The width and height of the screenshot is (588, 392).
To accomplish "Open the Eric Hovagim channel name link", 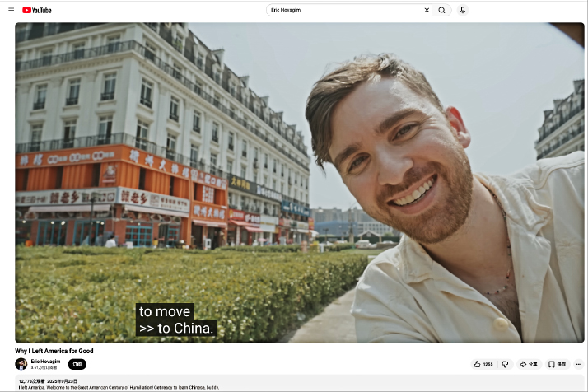I will point(46,362).
